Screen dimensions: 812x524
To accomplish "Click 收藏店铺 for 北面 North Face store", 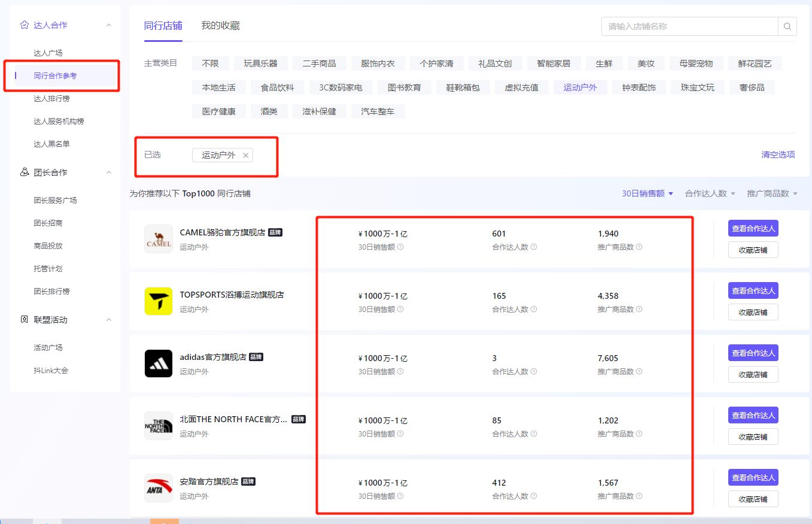I will pos(753,437).
